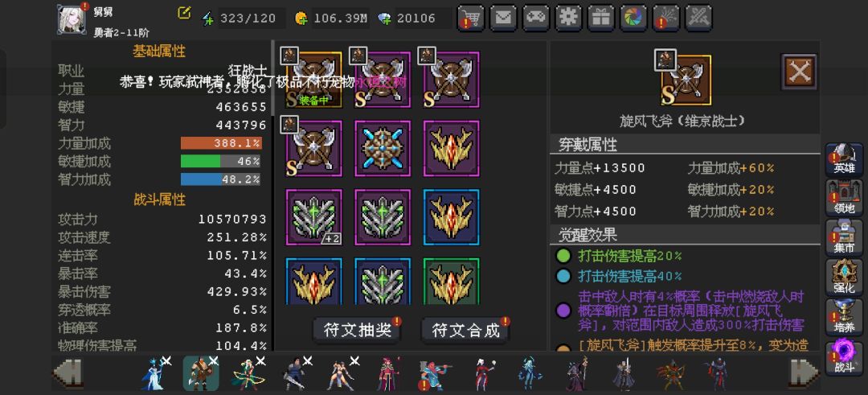Screen dimensions: 868x395
Task: Click the 符文抽奖 button
Action: tap(357, 331)
